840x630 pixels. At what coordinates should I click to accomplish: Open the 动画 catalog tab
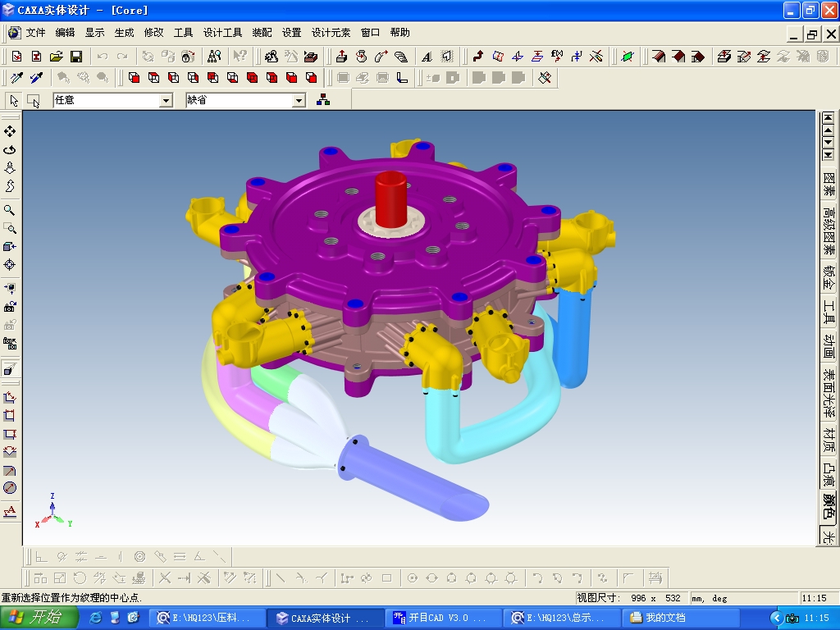tap(829, 347)
